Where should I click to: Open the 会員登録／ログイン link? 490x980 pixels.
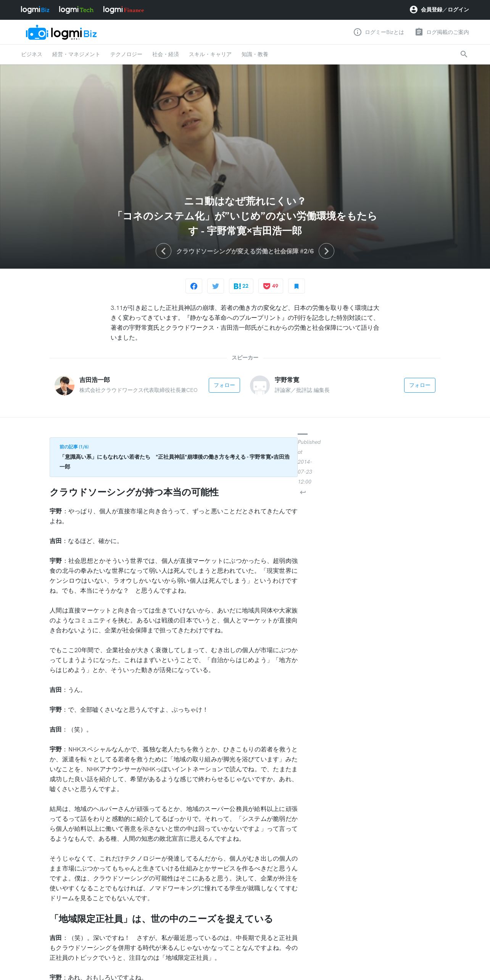tap(445, 10)
